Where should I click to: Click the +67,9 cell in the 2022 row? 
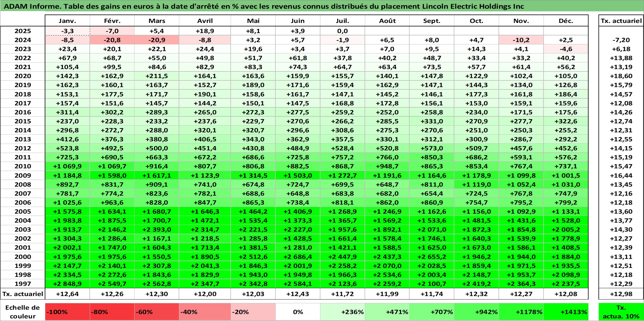point(67,58)
